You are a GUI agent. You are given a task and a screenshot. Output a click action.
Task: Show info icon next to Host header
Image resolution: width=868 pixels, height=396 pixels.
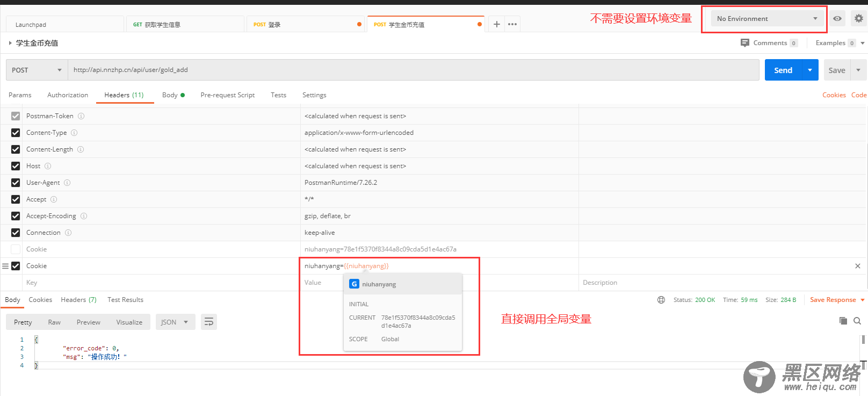48,166
